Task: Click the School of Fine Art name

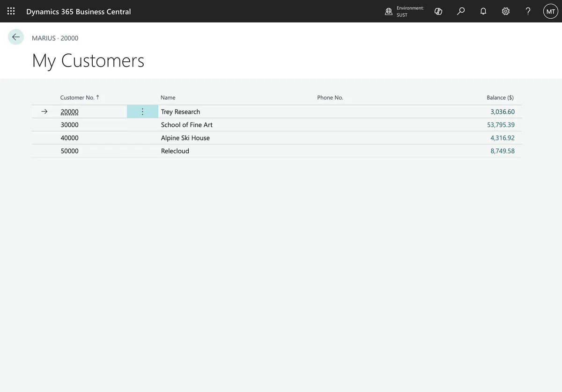Action: 187,125
